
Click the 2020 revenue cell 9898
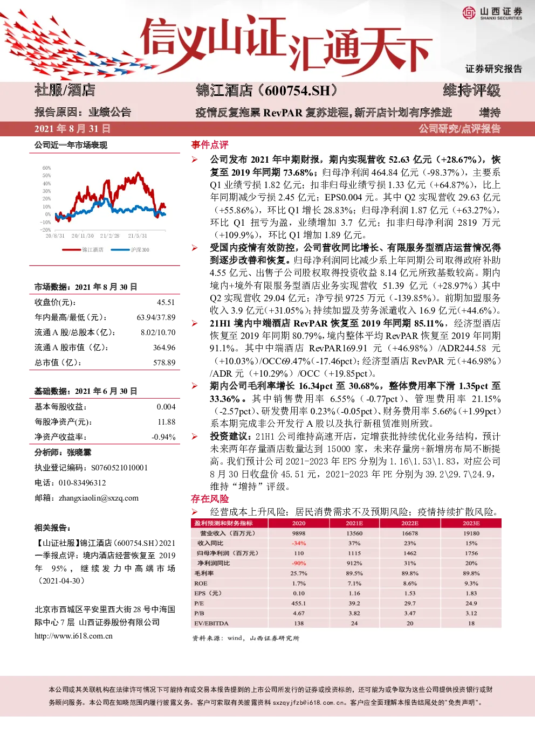pos(299,533)
